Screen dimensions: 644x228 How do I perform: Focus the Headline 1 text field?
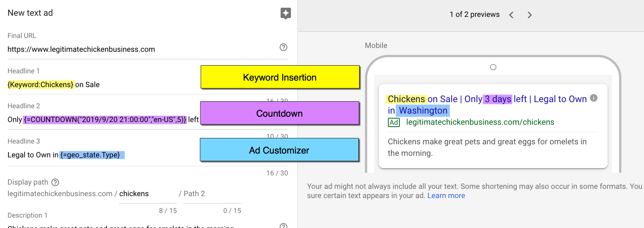100,85
